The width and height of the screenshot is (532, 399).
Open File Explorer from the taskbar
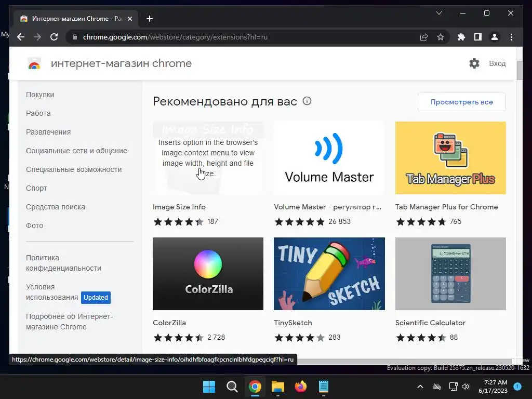coord(278,387)
